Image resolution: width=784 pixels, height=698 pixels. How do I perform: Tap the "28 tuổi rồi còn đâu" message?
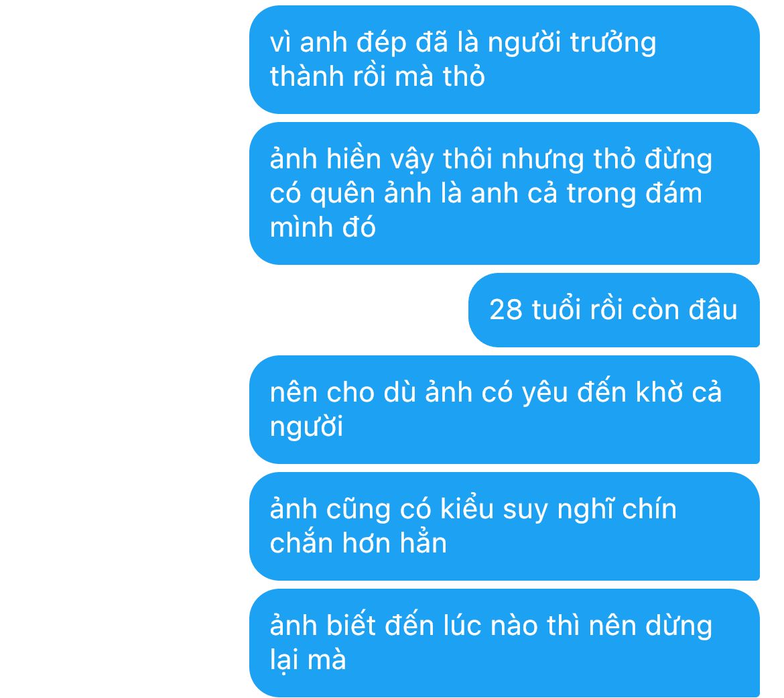614,310
